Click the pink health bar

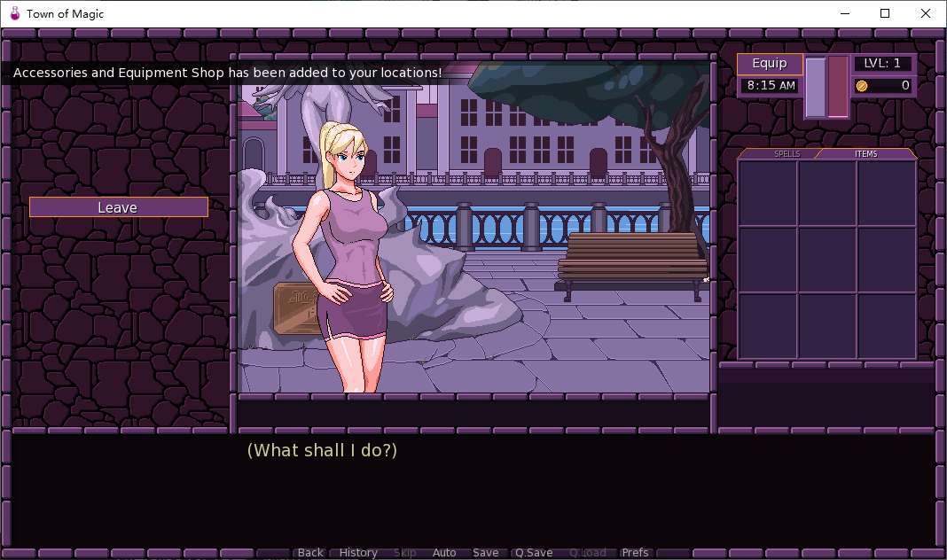click(x=838, y=87)
